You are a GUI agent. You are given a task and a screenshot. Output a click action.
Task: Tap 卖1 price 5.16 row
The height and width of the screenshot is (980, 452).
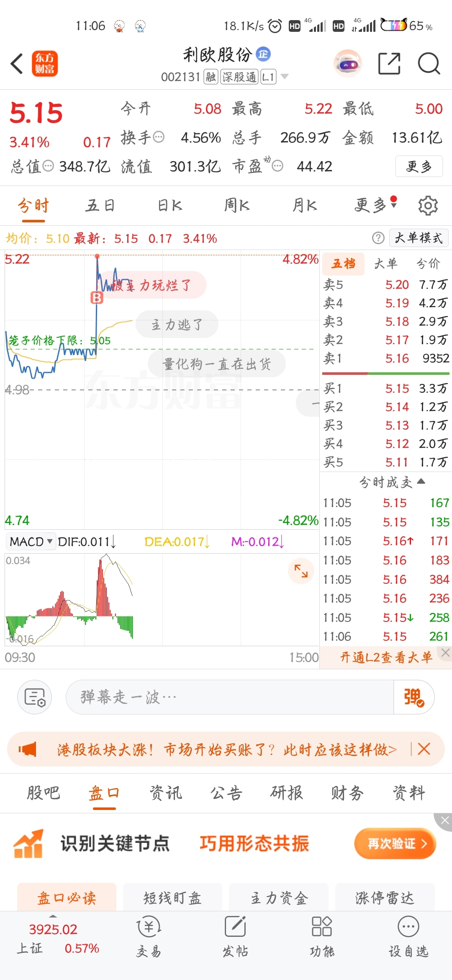pyautogui.click(x=386, y=358)
